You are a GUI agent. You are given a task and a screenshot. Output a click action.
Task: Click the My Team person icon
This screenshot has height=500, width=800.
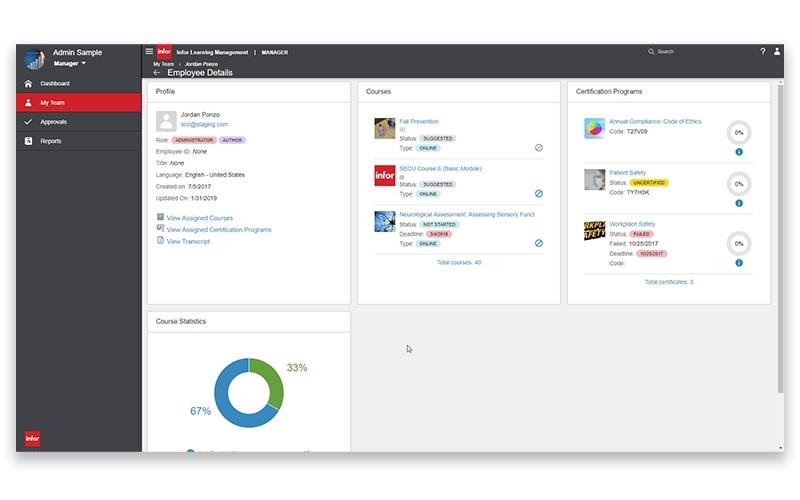tap(28, 103)
